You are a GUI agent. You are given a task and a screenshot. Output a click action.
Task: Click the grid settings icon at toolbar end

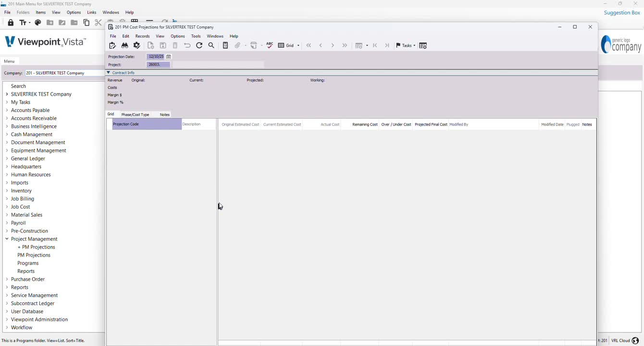(423, 46)
